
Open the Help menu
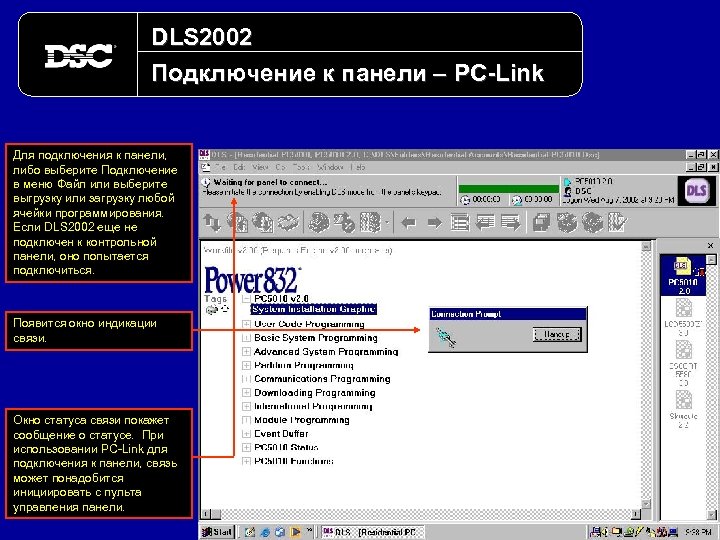click(x=358, y=167)
